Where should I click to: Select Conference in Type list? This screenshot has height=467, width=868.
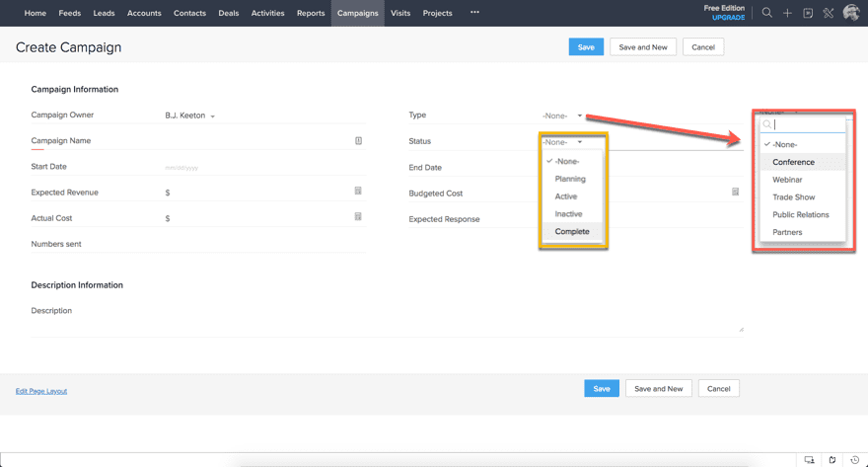[x=803, y=162]
